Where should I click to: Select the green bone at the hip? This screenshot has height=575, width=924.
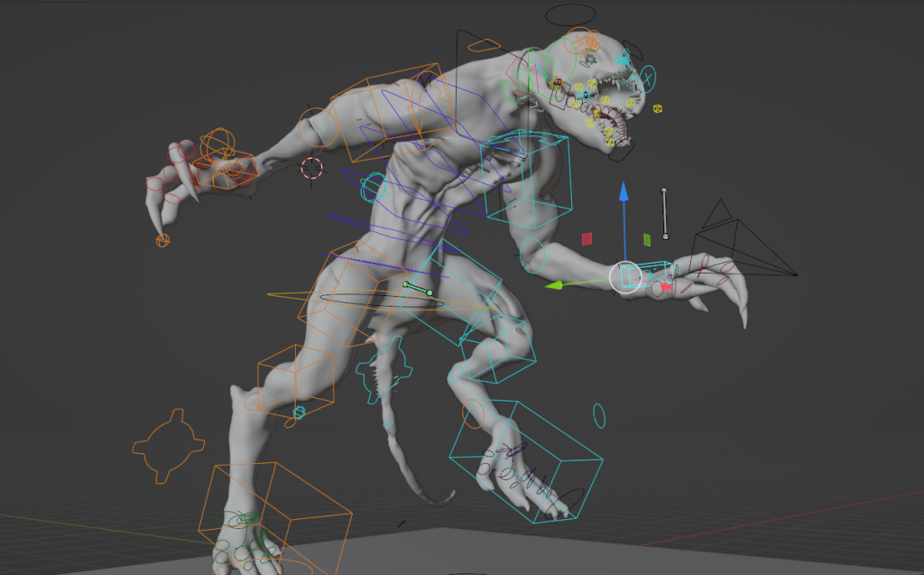pyautogui.click(x=418, y=289)
